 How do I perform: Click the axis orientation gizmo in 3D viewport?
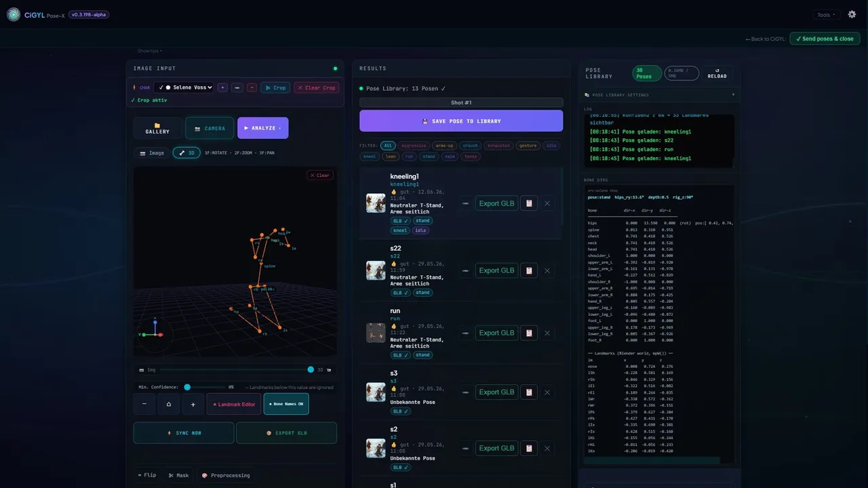coord(155,331)
